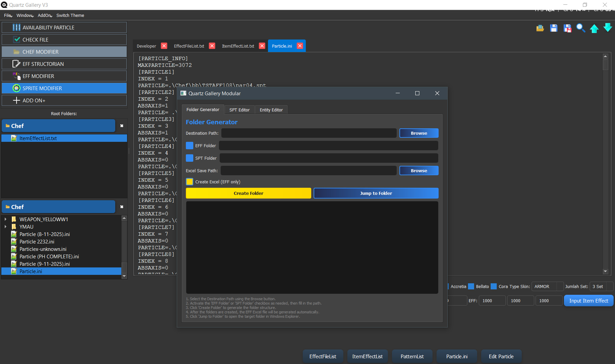Click the Bellato color swatch
This screenshot has width=615, height=364.
[470, 286]
